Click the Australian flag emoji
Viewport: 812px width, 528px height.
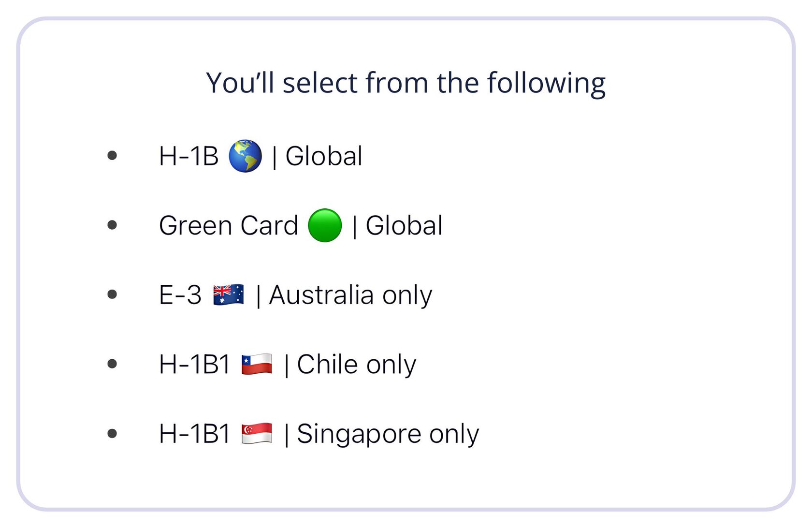pos(229,294)
